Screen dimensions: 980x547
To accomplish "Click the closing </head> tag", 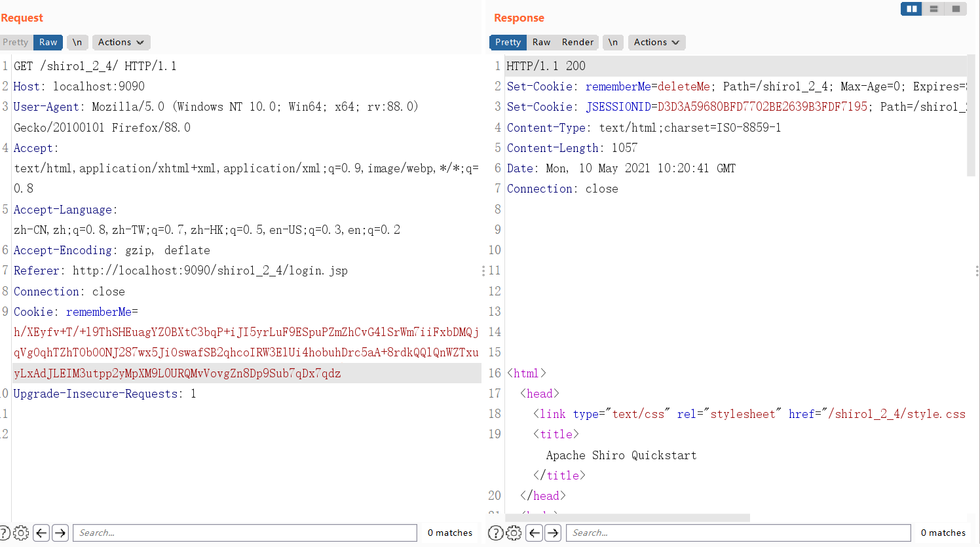I will [543, 496].
